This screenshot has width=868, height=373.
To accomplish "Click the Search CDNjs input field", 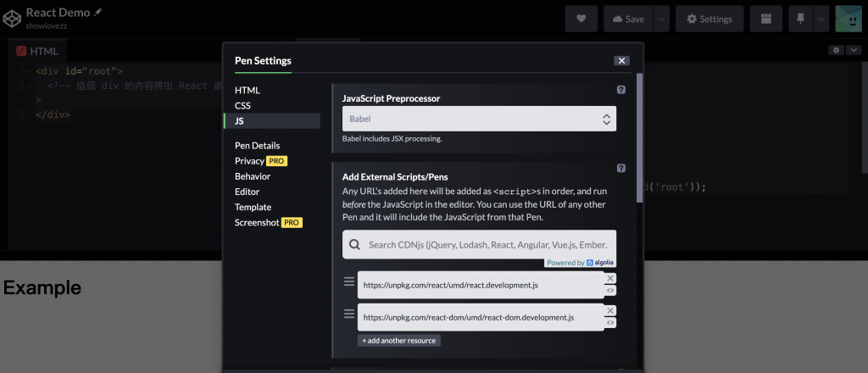I will coord(487,245).
